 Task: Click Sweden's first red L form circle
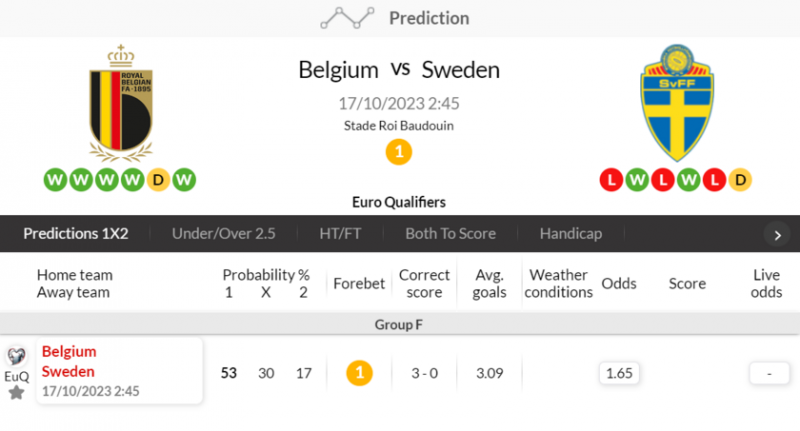click(610, 180)
